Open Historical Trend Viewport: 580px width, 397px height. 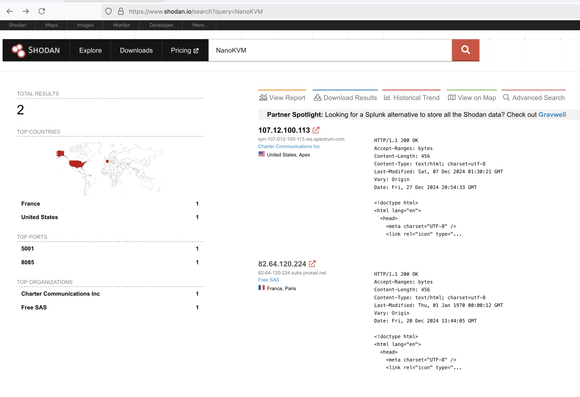point(411,97)
